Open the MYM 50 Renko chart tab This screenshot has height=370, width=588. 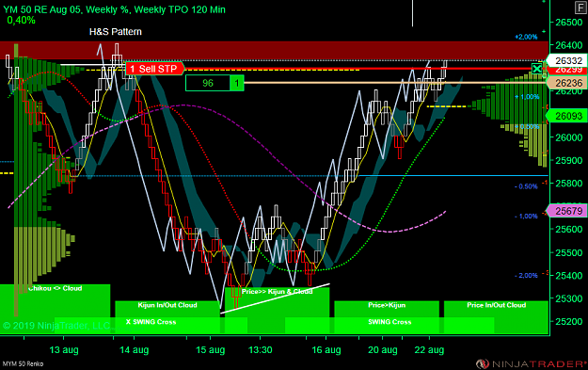[x=24, y=363]
